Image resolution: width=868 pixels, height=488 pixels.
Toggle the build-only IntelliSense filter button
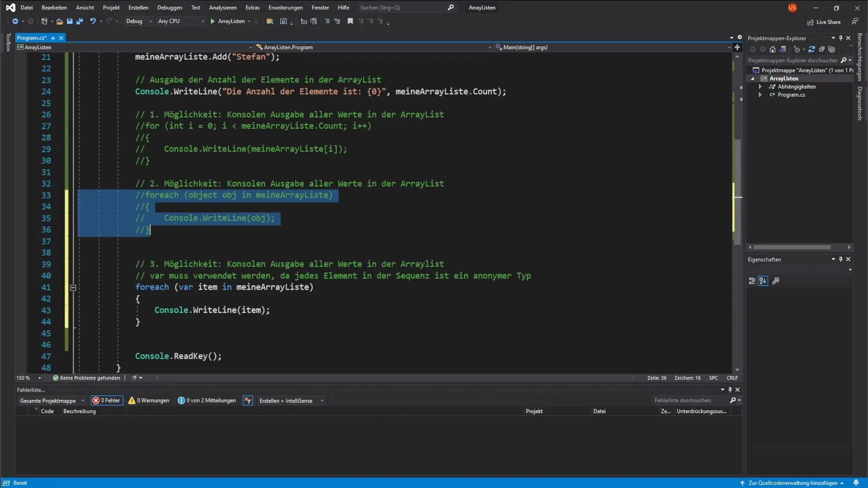248,400
